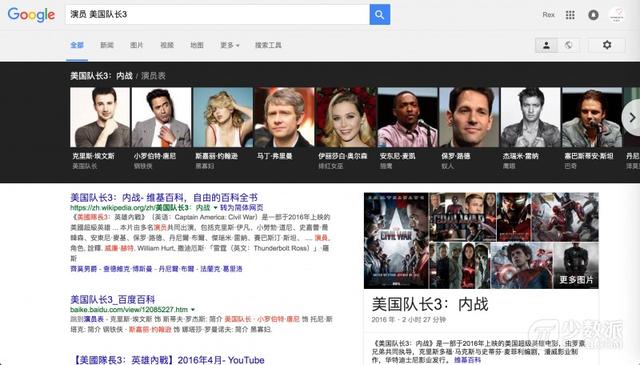
Task: Expand the 更多 dropdown menu
Action: coord(229,45)
